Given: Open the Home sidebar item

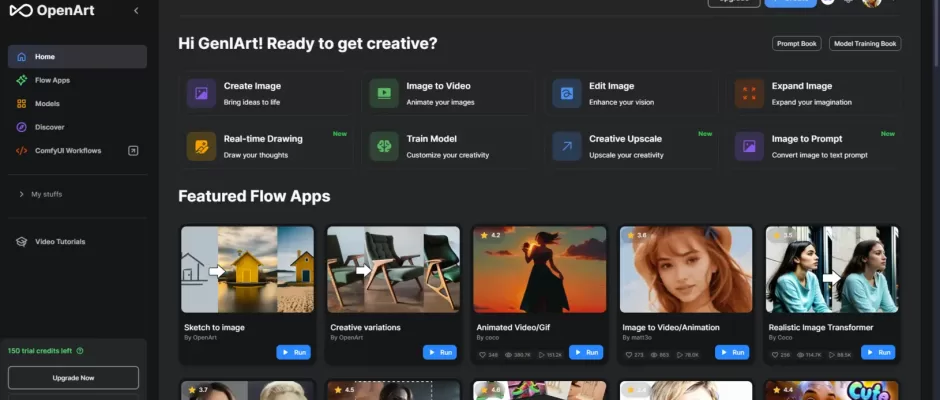Looking at the screenshot, I should point(77,56).
